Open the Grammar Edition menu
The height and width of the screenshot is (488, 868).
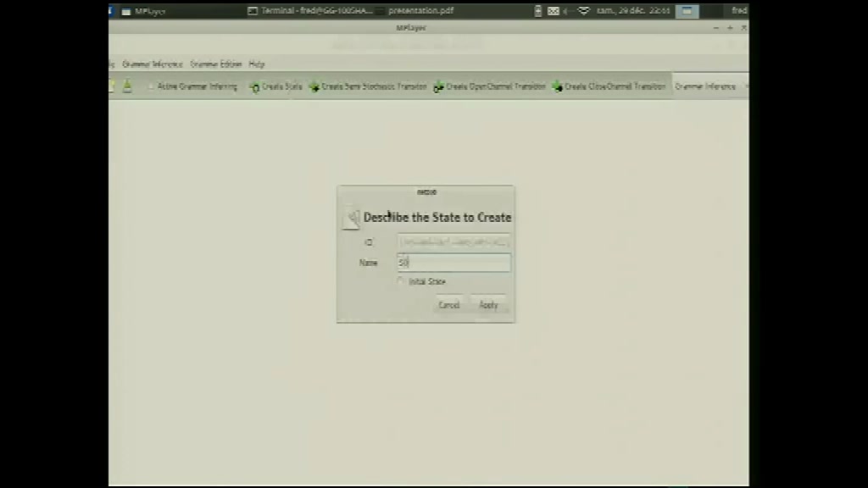pyautogui.click(x=216, y=64)
